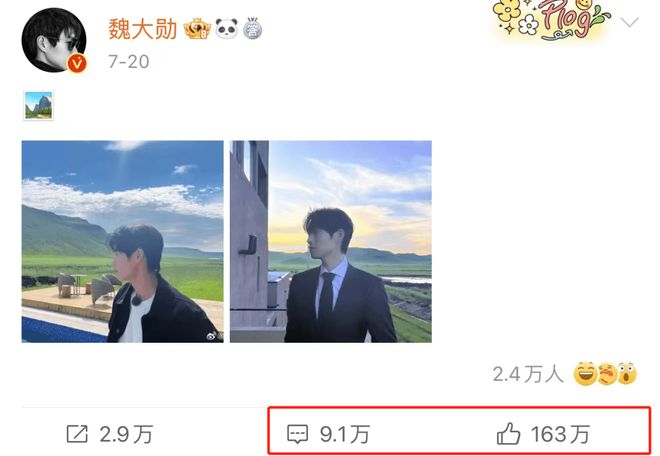The width and height of the screenshot is (660, 456).
Task: Tap the laughing emoji reaction
Action: coord(585,373)
